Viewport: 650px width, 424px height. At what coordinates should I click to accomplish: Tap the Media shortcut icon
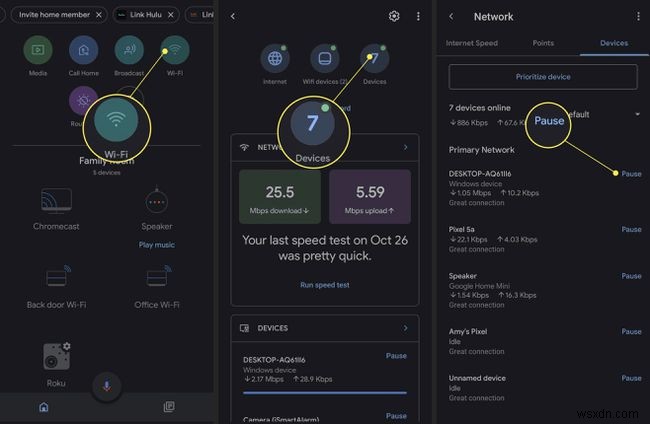click(x=38, y=50)
